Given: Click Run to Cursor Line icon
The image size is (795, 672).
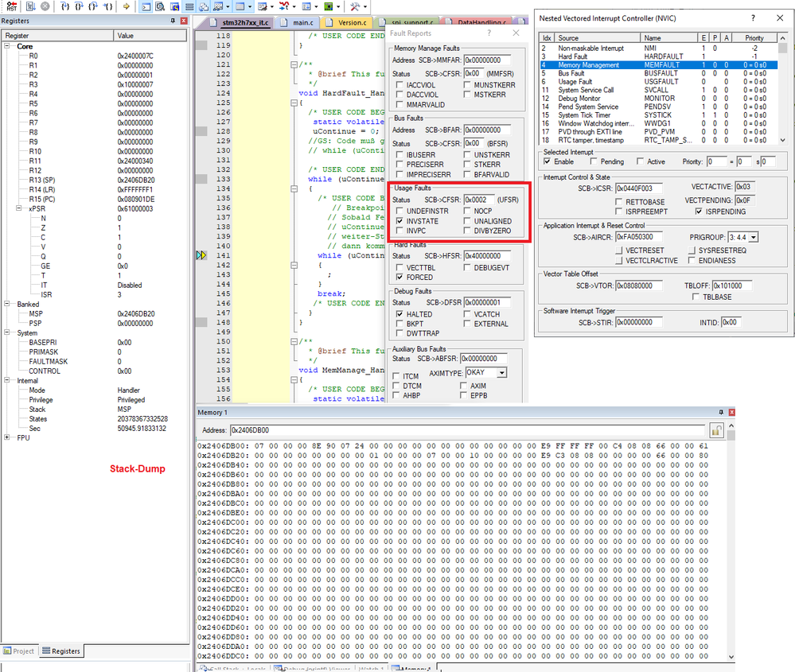Looking at the screenshot, I should pyautogui.click(x=108, y=6).
